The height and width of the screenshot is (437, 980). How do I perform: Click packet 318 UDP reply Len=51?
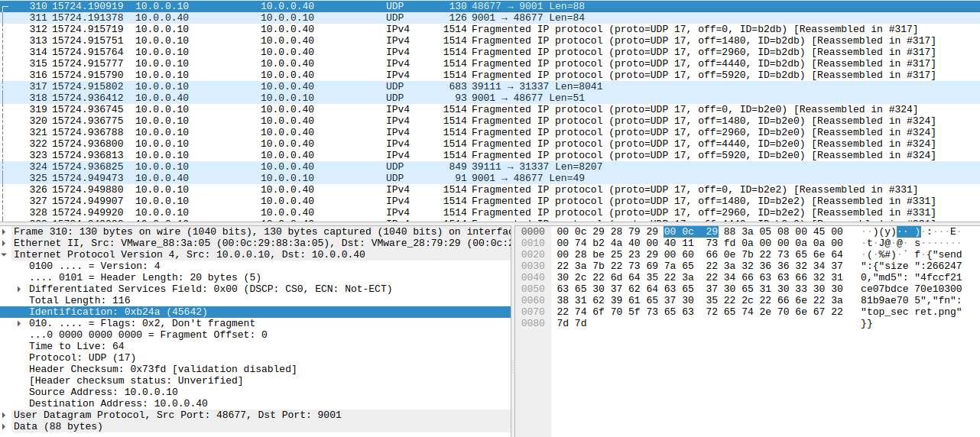pyautogui.click(x=306, y=98)
